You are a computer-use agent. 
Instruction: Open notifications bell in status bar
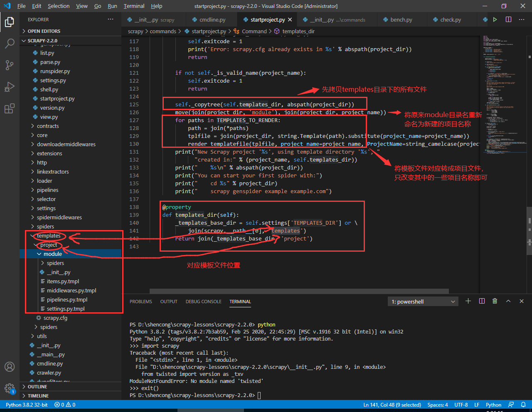(524, 405)
